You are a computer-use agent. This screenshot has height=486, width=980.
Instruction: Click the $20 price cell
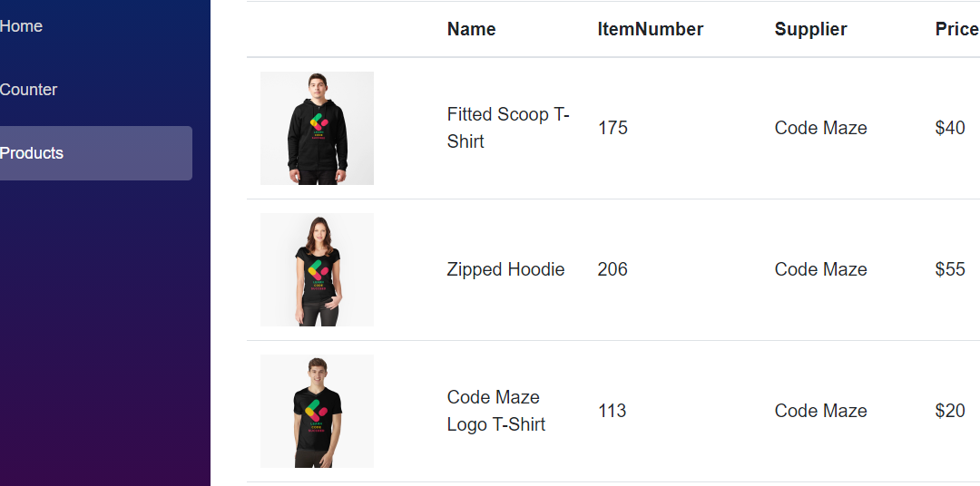[950, 411]
